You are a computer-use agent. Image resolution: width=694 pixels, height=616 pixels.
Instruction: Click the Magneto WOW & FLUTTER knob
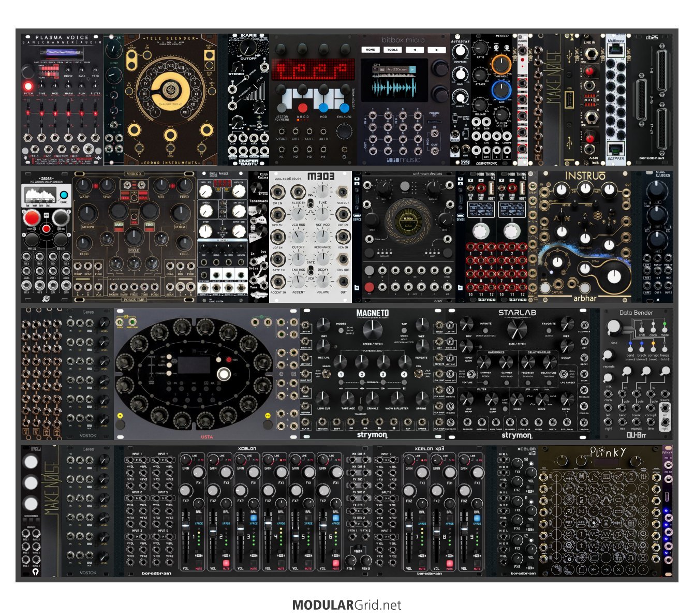(397, 398)
